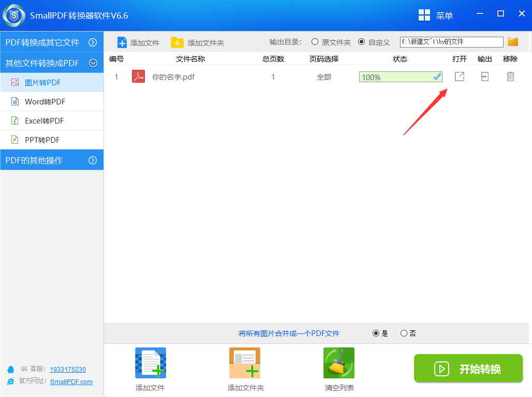Remove 你的名字.pdf with trash icon
The image size is (532, 397).
pyautogui.click(x=510, y=77)
